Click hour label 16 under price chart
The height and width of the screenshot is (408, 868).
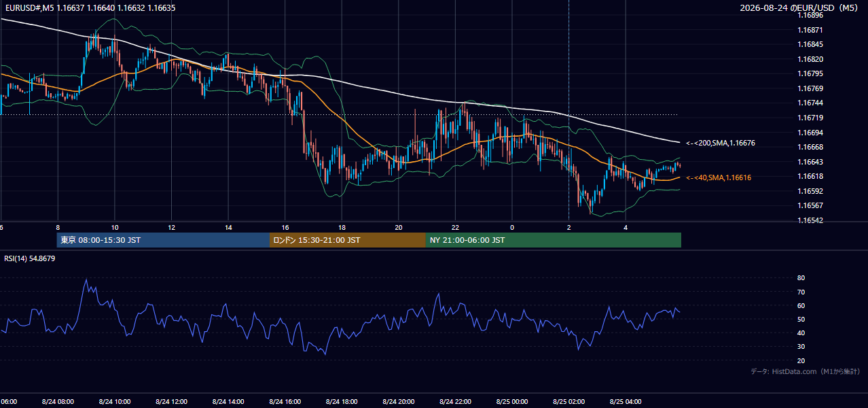(285, 227)
